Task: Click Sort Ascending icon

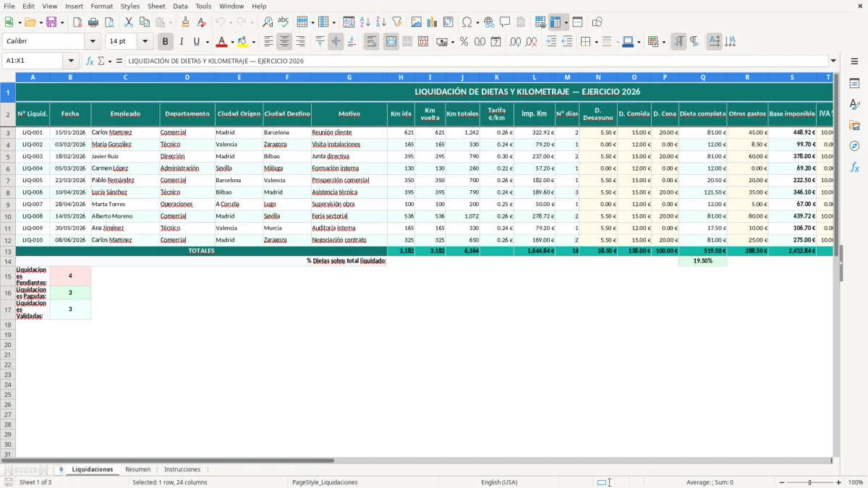Action: [365, 22]
